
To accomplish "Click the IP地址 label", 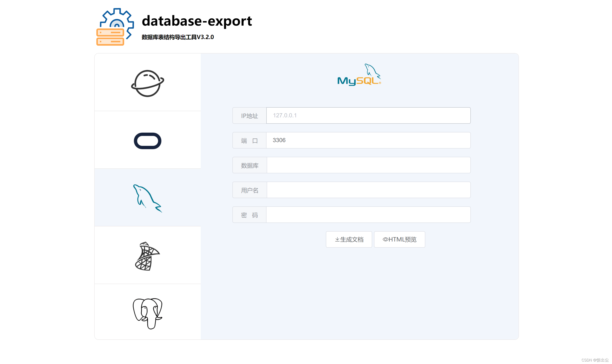I will (x=249, y=115).
